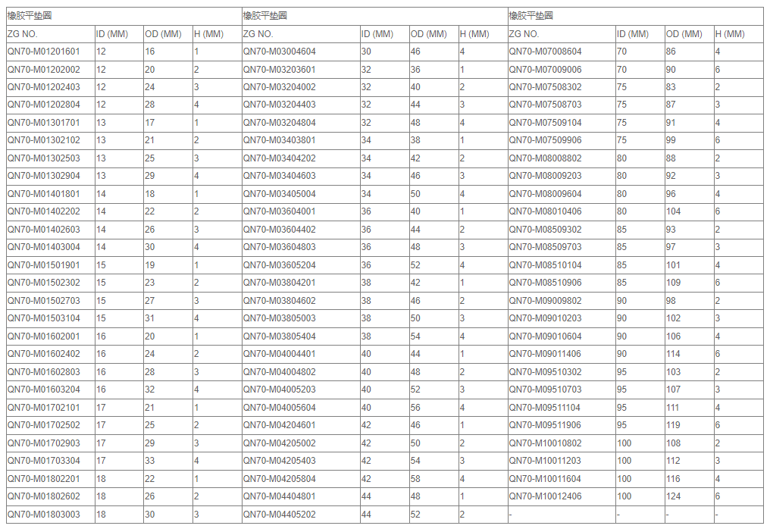
Task: Click the QN70-M07008604 entry
Action: point(545,52)
